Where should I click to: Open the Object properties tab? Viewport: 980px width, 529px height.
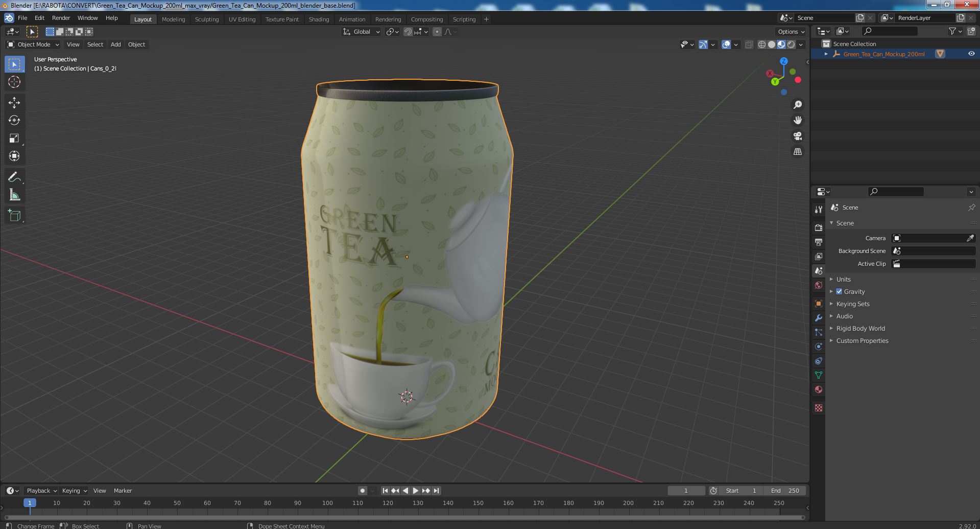[819, 304]
